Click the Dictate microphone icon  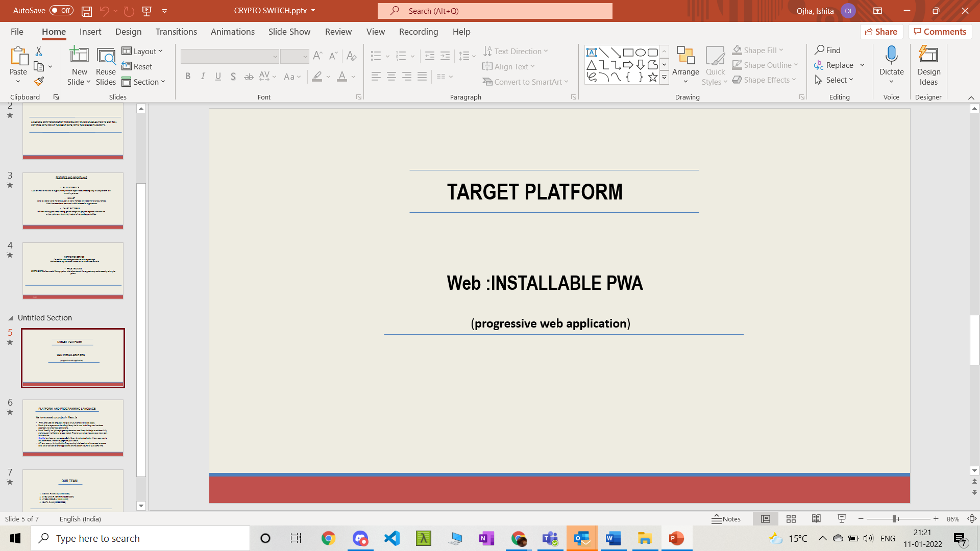(x=891, y=56)
